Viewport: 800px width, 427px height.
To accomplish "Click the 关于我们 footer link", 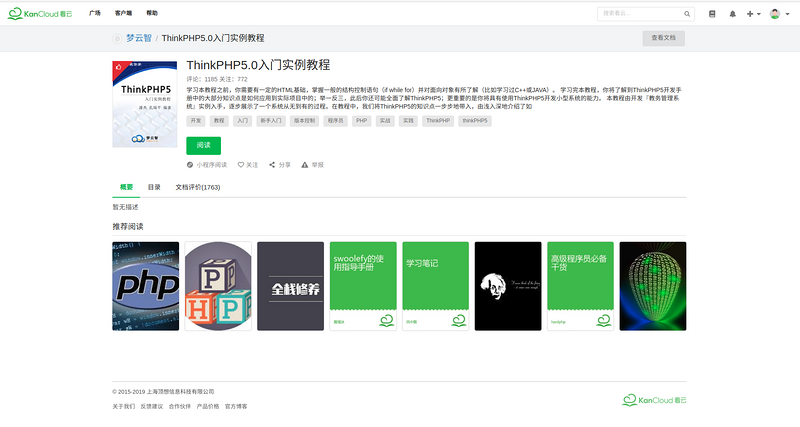I will coord(123,407).
